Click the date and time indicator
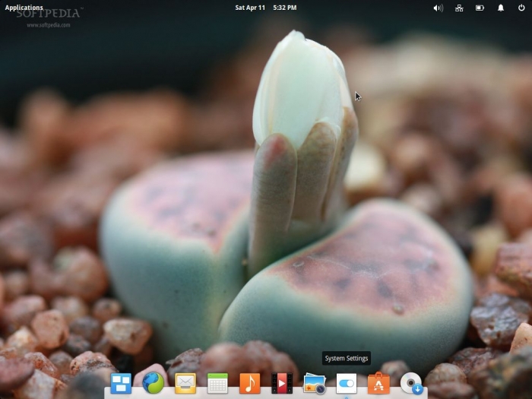 point(265,8)
